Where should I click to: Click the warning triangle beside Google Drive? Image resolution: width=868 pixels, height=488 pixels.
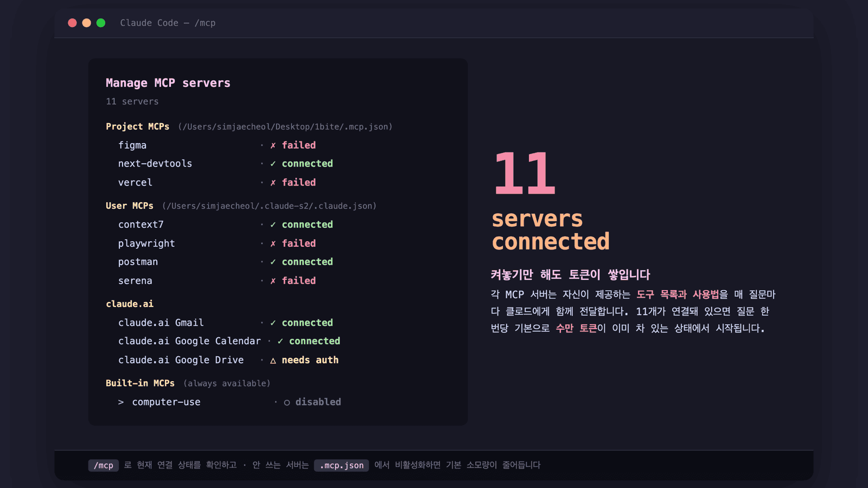coord(273,360)
